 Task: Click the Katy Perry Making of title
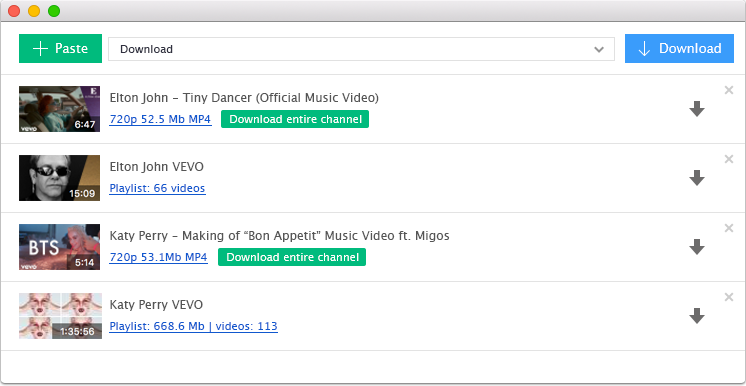(x=279, y=236)
